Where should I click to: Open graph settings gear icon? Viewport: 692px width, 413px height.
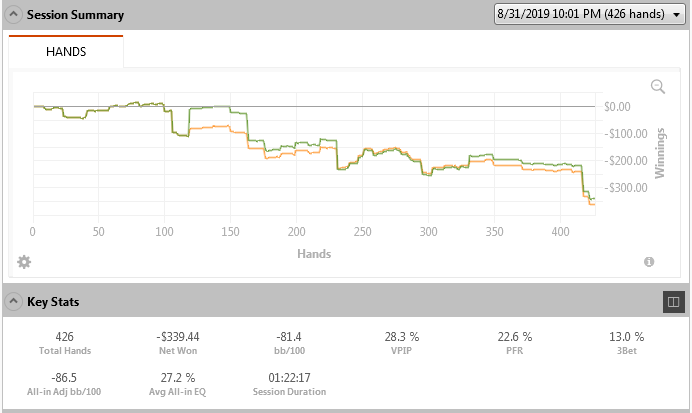click(x=24, y=262)
